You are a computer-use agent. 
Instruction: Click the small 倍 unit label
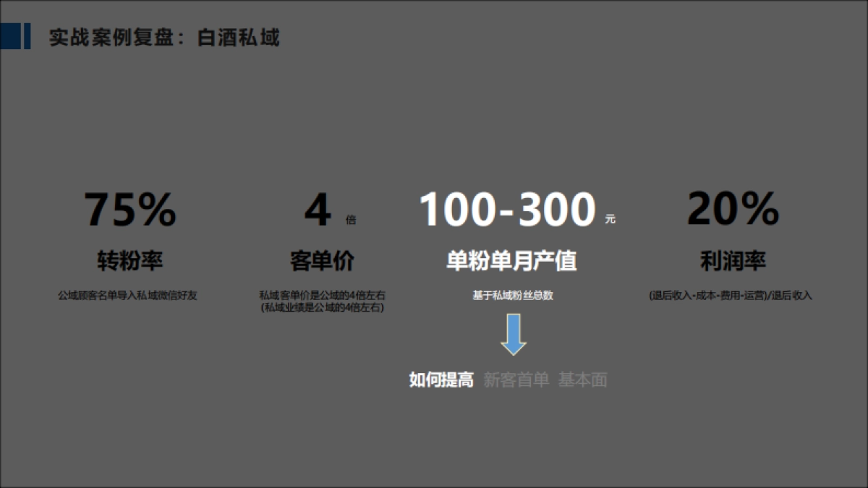pos(351,220)
